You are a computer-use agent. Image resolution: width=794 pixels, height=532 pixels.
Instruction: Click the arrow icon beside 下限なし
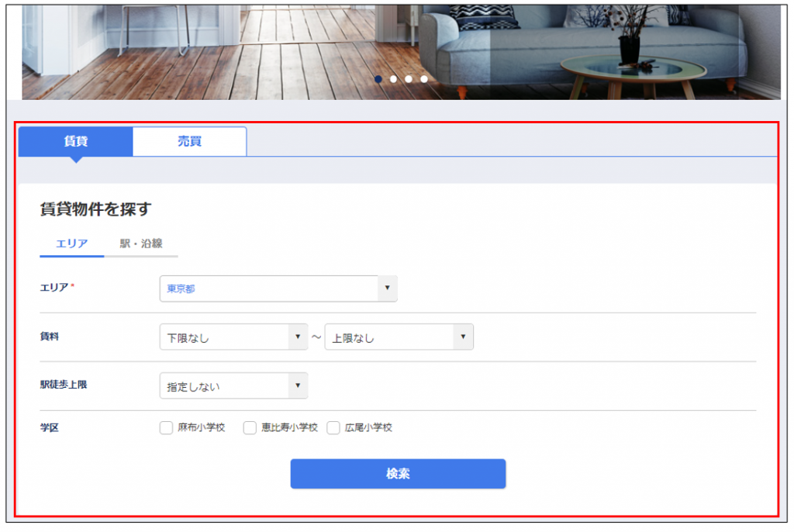(298, 337)
